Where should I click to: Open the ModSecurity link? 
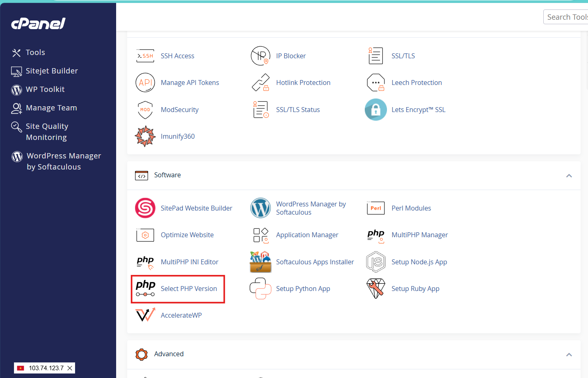(180, 110)
